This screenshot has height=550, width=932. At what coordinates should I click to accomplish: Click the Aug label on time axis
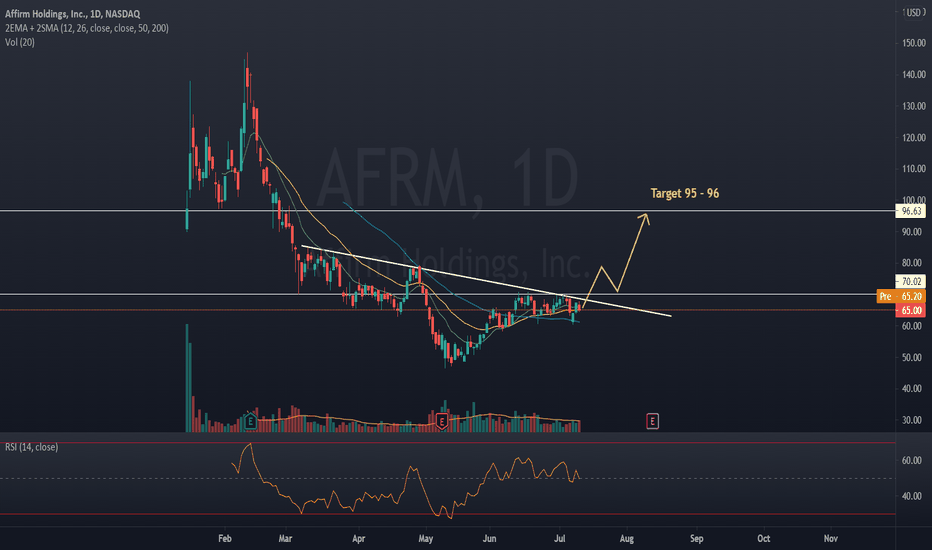coord(626,538)
